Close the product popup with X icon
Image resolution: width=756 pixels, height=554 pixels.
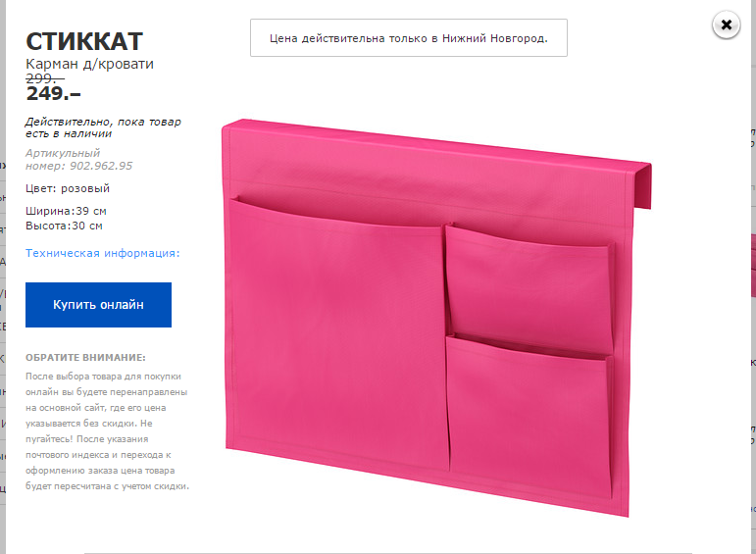tap(727, 25)
